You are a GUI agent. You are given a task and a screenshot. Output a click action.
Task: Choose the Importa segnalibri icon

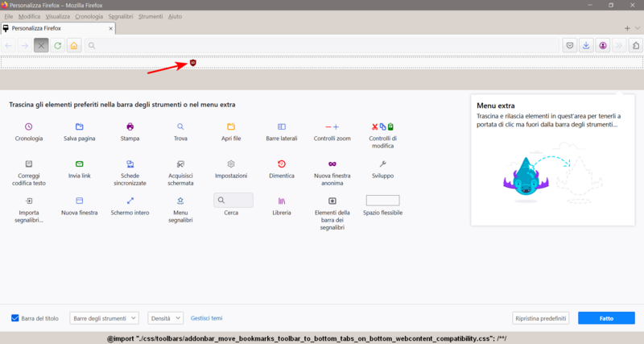(29, 201)
